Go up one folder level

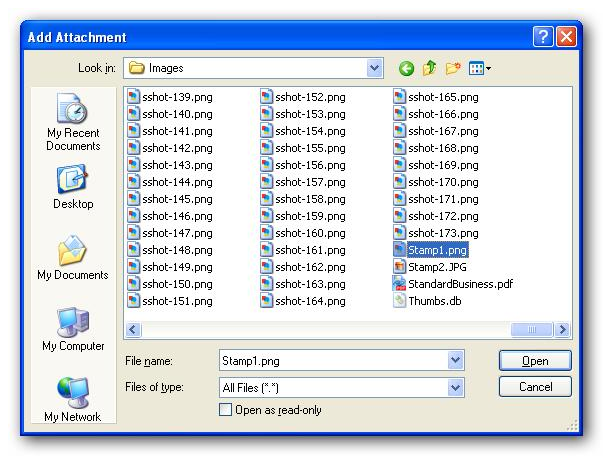[x=429, y=68]
